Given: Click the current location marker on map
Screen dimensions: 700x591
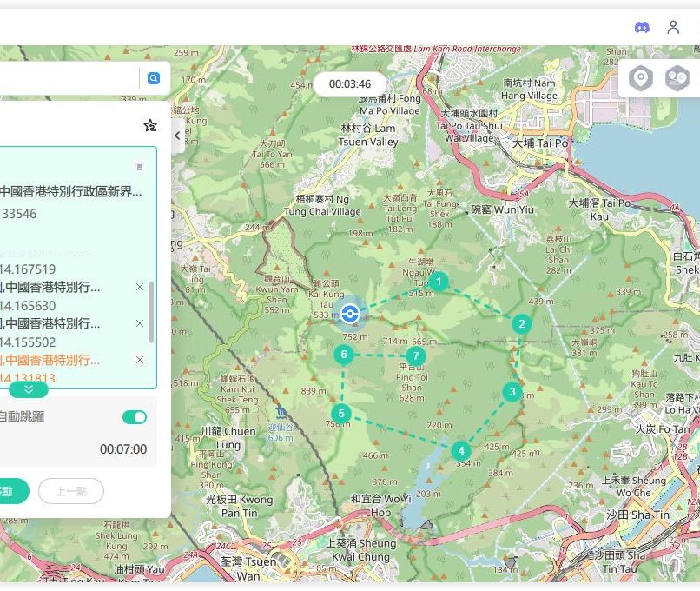Looking at the screenshot, I should (350, 314).
